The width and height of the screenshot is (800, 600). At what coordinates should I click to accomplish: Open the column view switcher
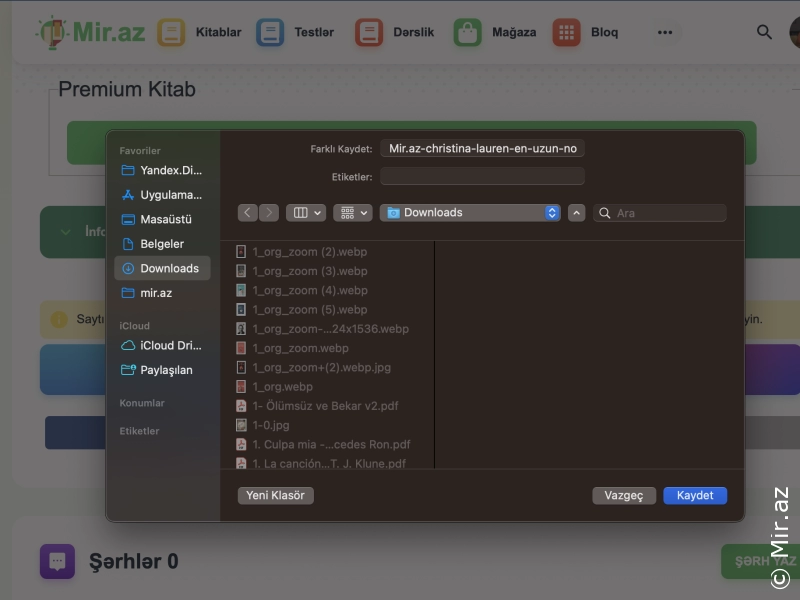(x=305, y=213)
